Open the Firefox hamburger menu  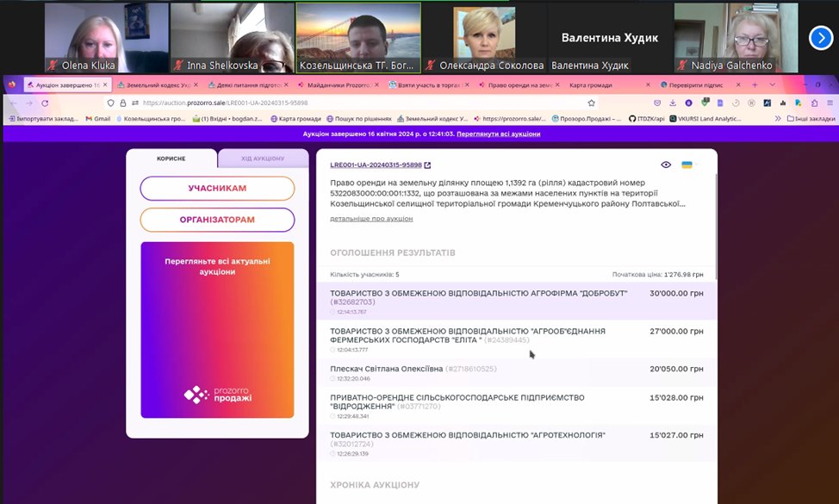pos(830,103)
